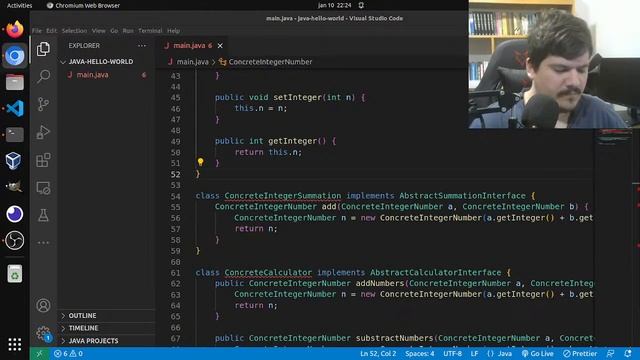The width and height of the screenshot is (640, 360).
Task: Open GIMP from the dock
Action: point(15,187)
